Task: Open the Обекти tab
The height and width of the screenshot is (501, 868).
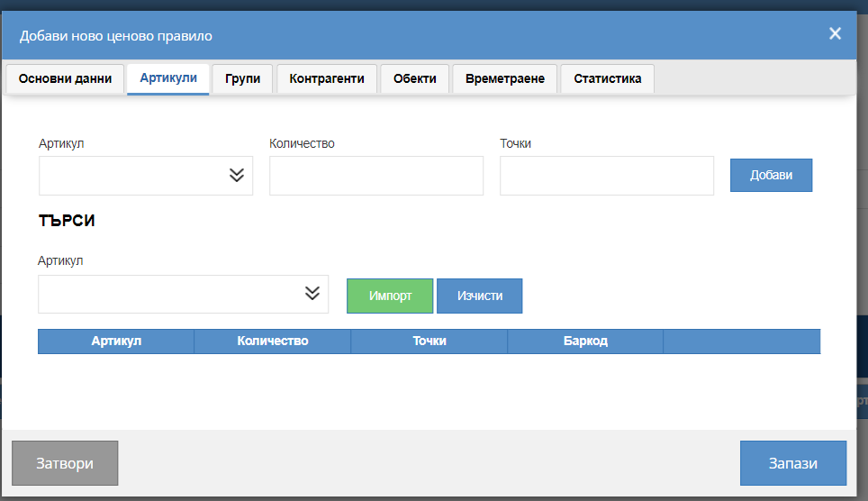Action: 414,78
